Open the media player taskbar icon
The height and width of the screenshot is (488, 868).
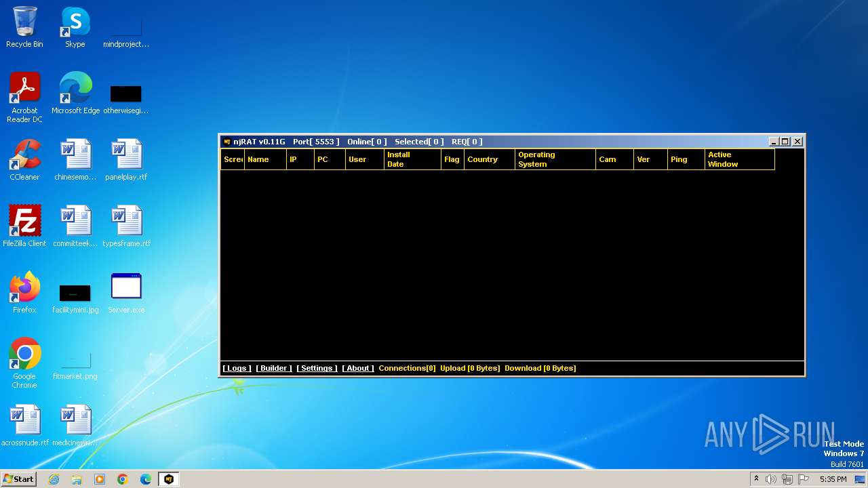click(100, 479)
